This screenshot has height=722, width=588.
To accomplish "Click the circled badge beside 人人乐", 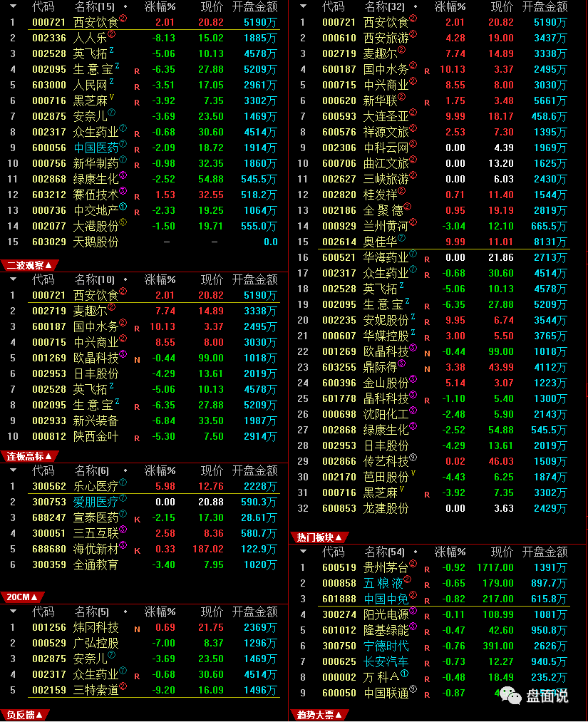I will click(111, 34).
